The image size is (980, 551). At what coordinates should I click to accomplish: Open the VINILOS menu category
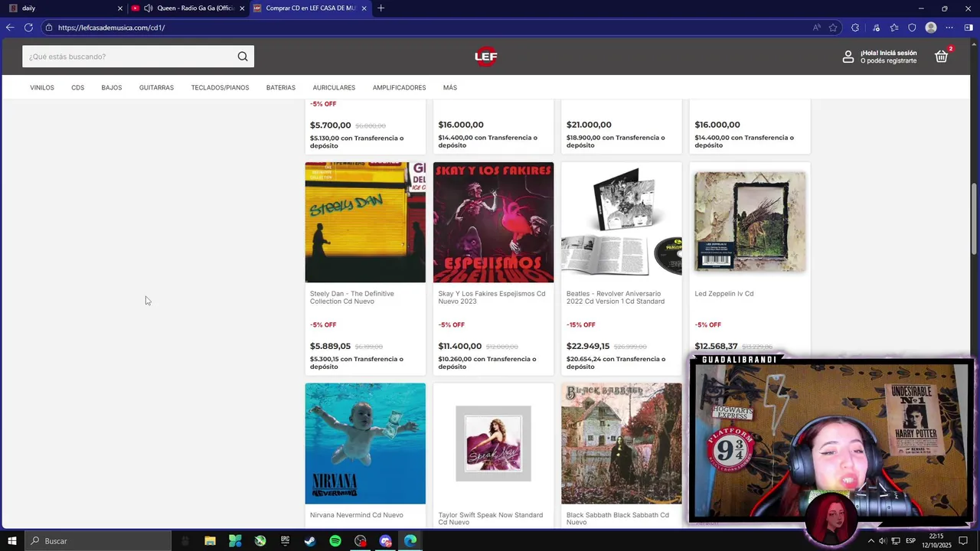click(42, 88)
